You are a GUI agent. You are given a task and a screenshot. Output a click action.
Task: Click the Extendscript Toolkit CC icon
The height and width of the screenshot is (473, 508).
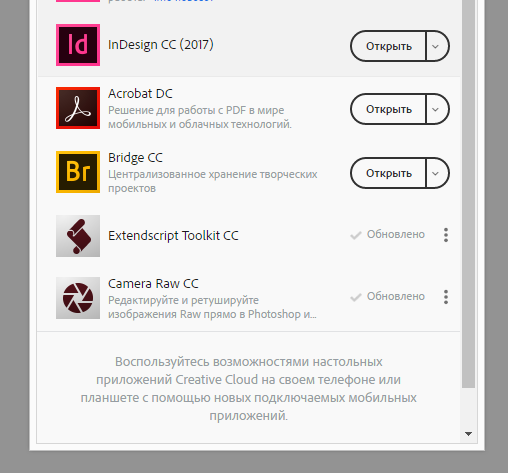tap(78, 236)
